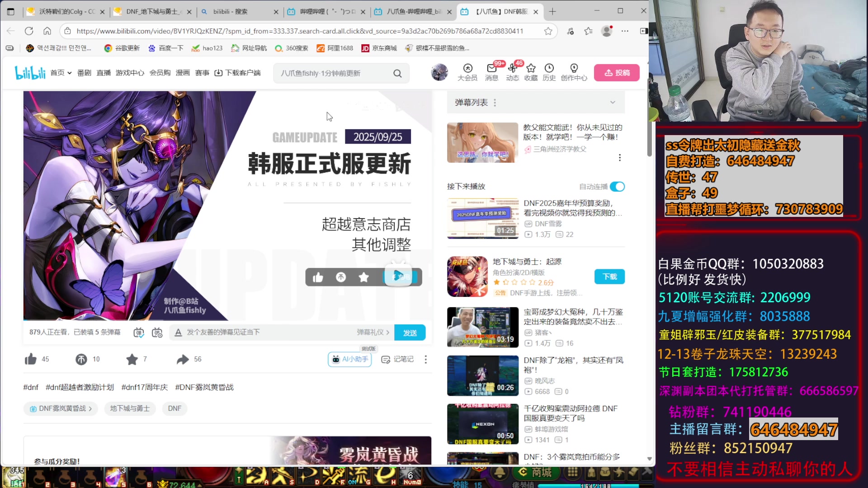Open 千亿收购案震动阿拉德 video thumbnail
The height and width of the screenshot is (488, 868).
point(483,424)
